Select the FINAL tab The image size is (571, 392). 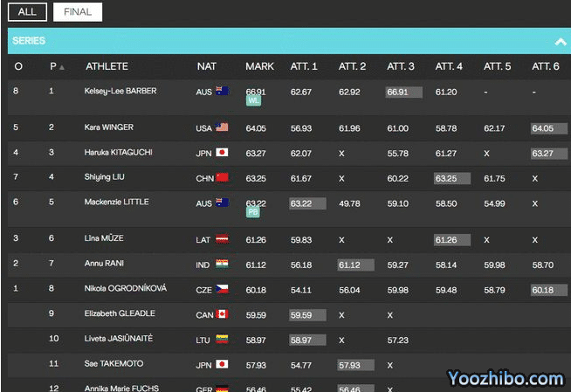77,12
